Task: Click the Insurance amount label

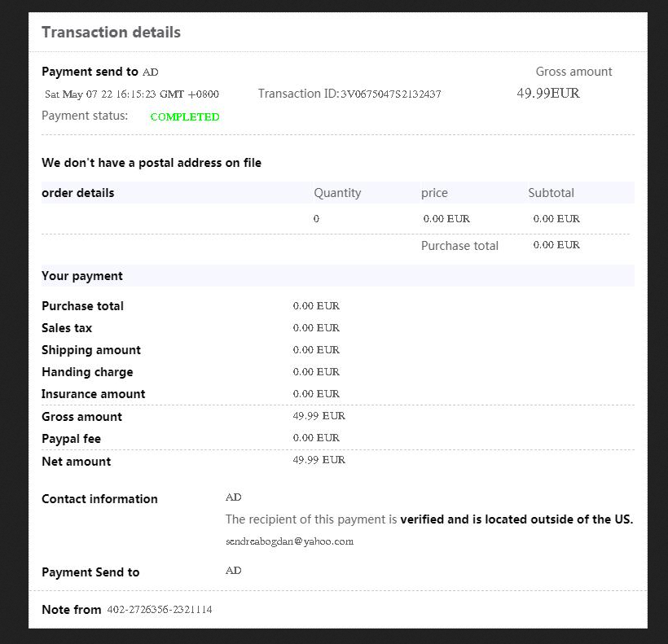Action: [94, 394]
